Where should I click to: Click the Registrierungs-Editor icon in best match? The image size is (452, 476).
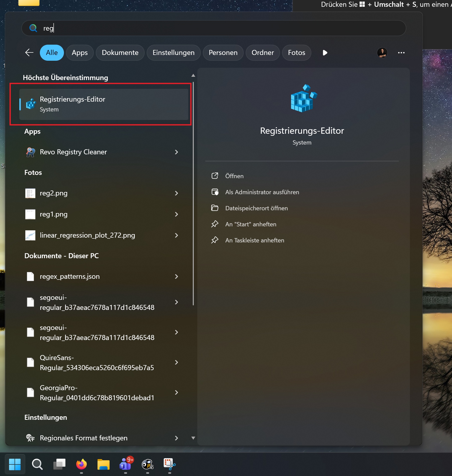(x=31, y=104)
